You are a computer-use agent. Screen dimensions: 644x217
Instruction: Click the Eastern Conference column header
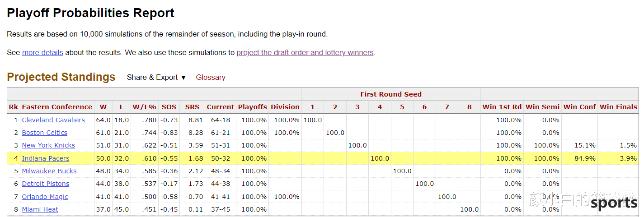tap(57, 107)
